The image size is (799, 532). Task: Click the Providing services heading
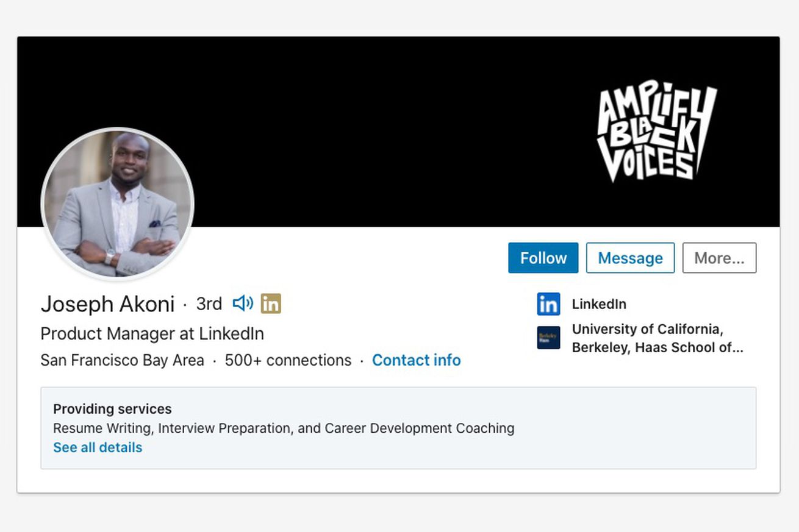pyautogui.click(x=112, y=409)
